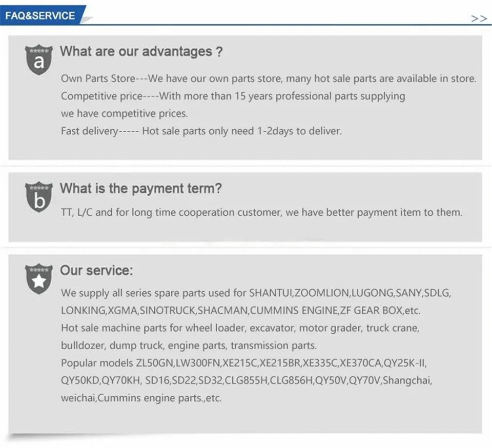492x448 pixels.
Task: Click the star shield badge beside Our service
Action: [x=38, y=279]
